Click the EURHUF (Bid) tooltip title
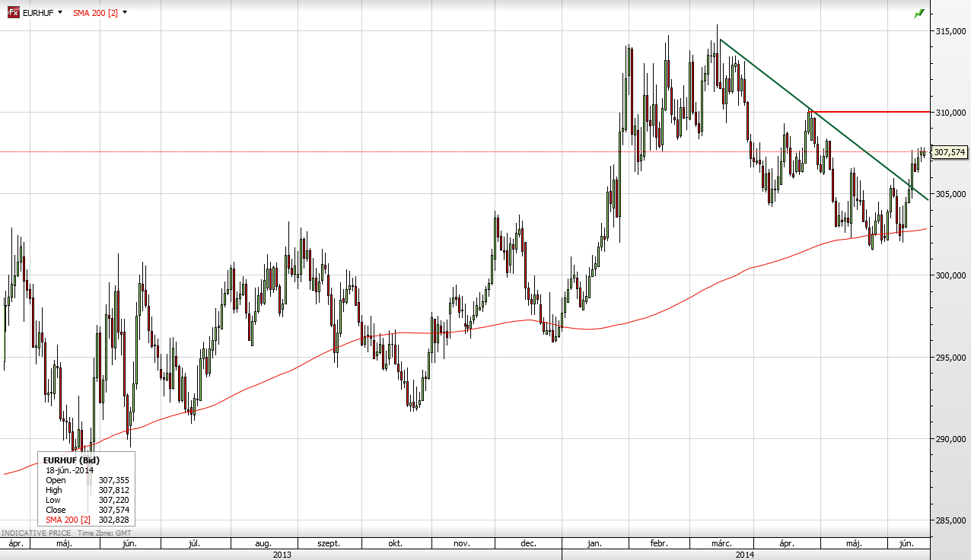This screenshot has height=560, width=971. coord(72,460)
